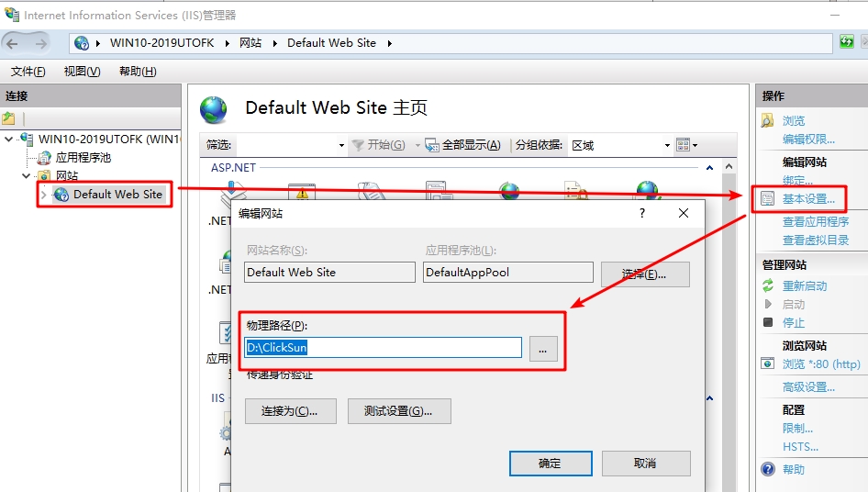Click scroll up arrow in features pane
Image resolution: width=868 pixels, height=492 pixels.
coord(729,166)
